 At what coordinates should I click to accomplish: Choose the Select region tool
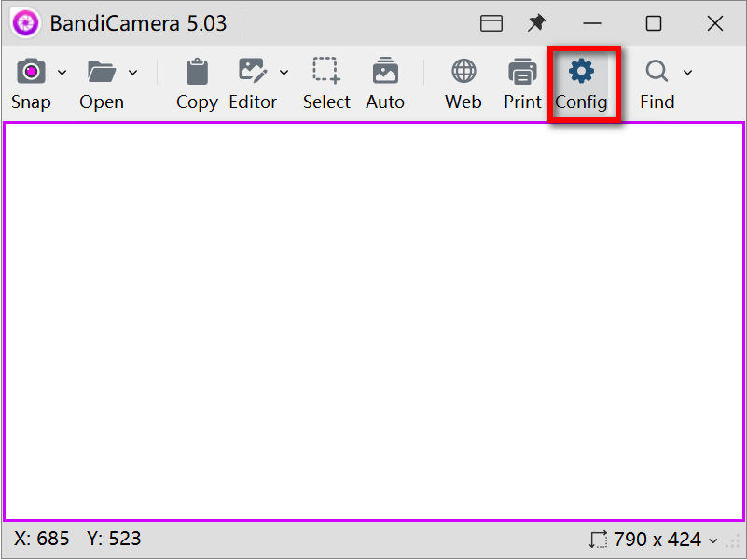click(326, 71)
